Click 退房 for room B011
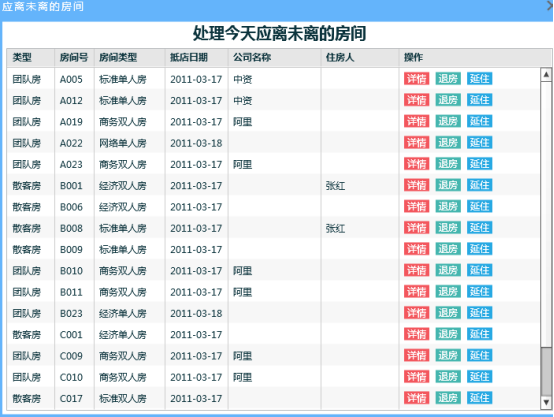Screen dimensions: 554x417 coord(448,292)
